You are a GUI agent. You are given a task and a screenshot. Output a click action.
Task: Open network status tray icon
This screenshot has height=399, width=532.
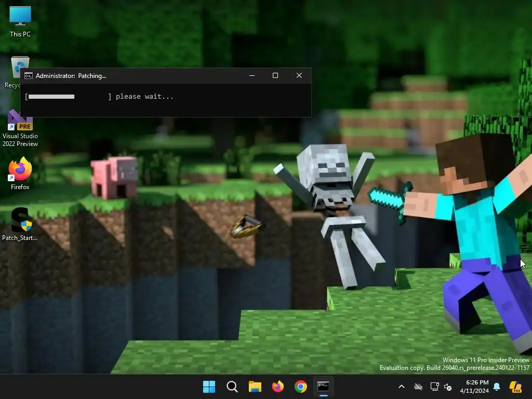[x=434, y=387]
